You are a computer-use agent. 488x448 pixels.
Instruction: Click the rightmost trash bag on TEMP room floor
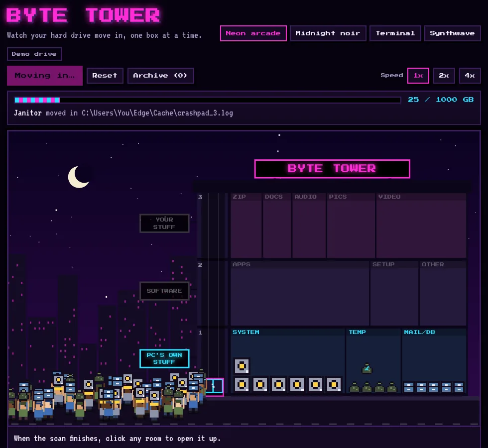tap(392, 387)
